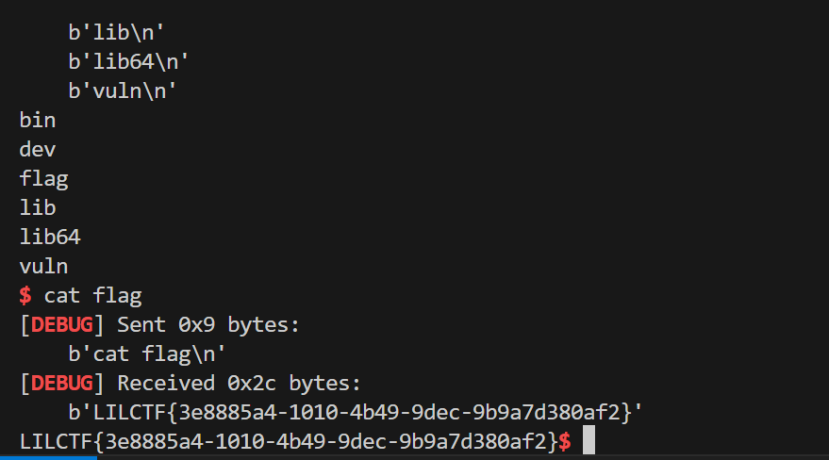Viewport: 829px width, 460px height.
Task: Click the 'Received 0x2c bytes:' text
Action: [x=239, y=382]
